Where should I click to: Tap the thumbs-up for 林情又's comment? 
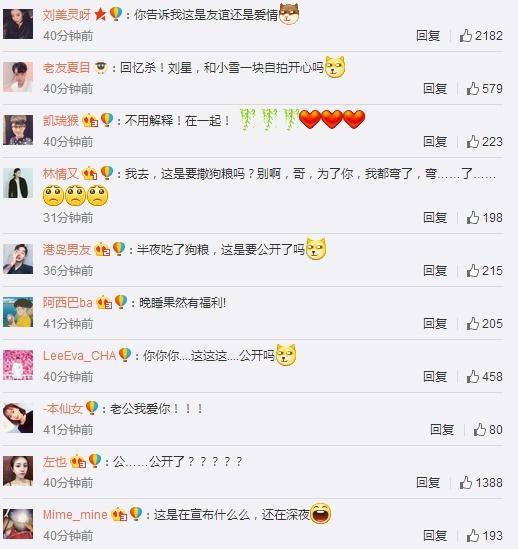click(484, 217)
